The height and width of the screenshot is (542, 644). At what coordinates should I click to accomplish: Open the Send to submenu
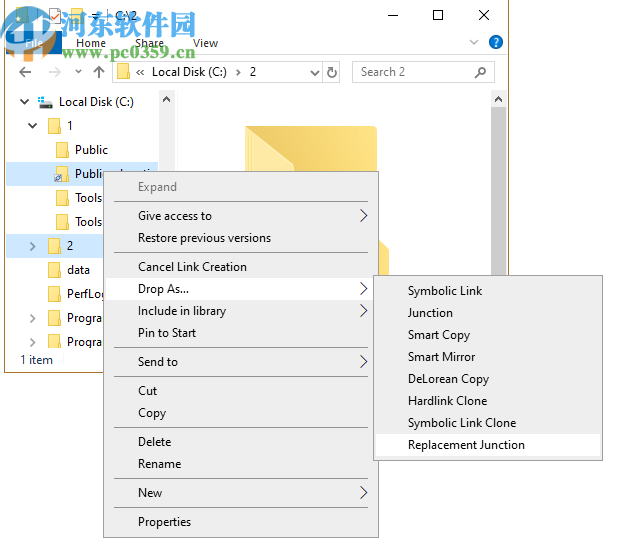tap(241, 362)
